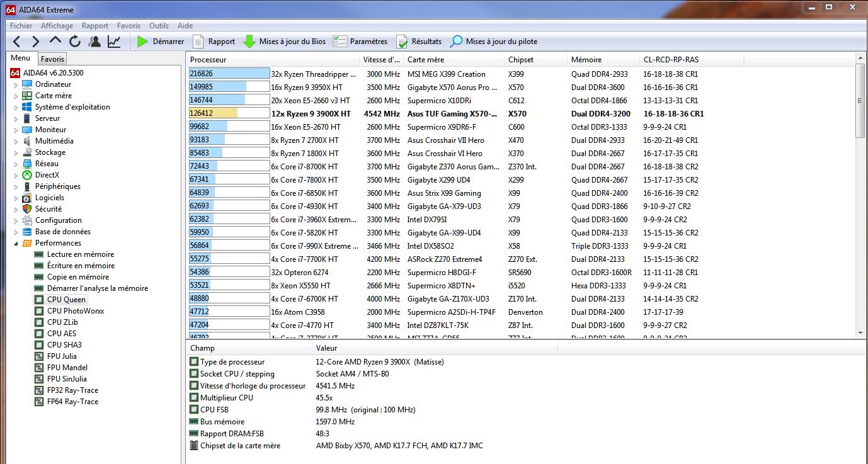Expand the Stockage tree node
The height and width of the screenshot is (464, 868).
point(16,152)
